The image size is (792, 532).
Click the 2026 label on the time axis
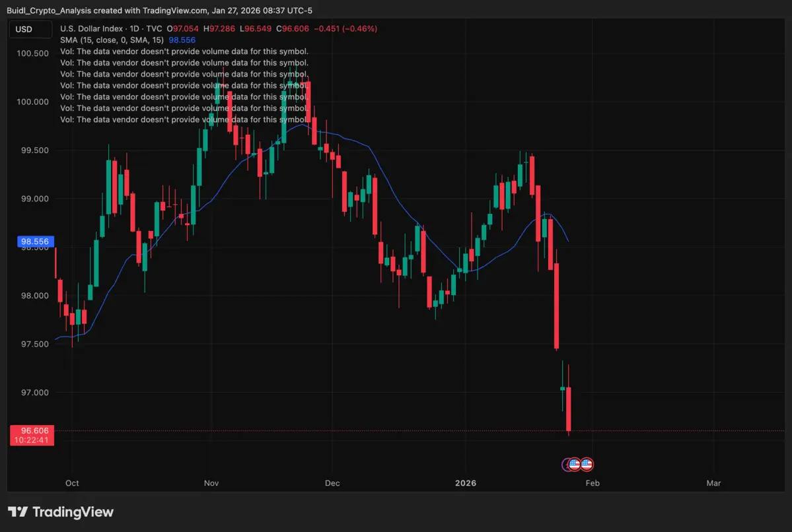(466, 483)
